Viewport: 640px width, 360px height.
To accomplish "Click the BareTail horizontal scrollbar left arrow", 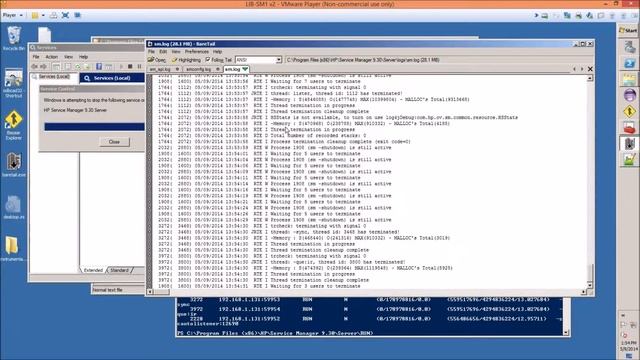I will [x=150, y=291].
